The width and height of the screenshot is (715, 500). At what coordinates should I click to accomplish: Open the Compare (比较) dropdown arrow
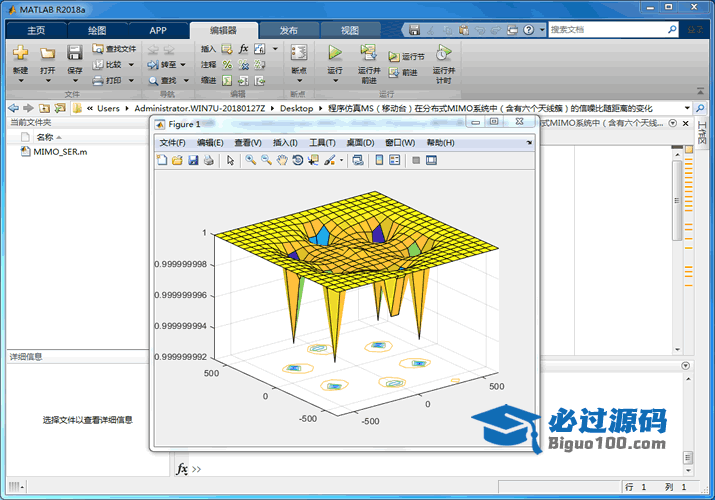pos(131,65)
